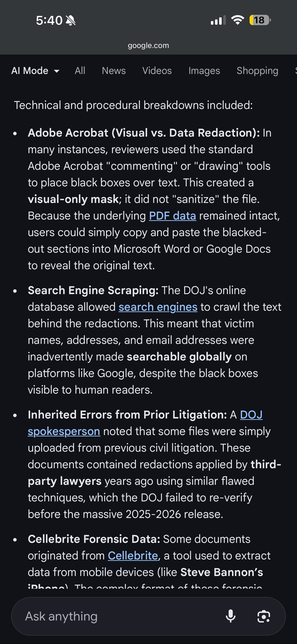Screen dimensions: 297x644
Task: Tap the silent mode bell icon
Action: tap(71, 21)
